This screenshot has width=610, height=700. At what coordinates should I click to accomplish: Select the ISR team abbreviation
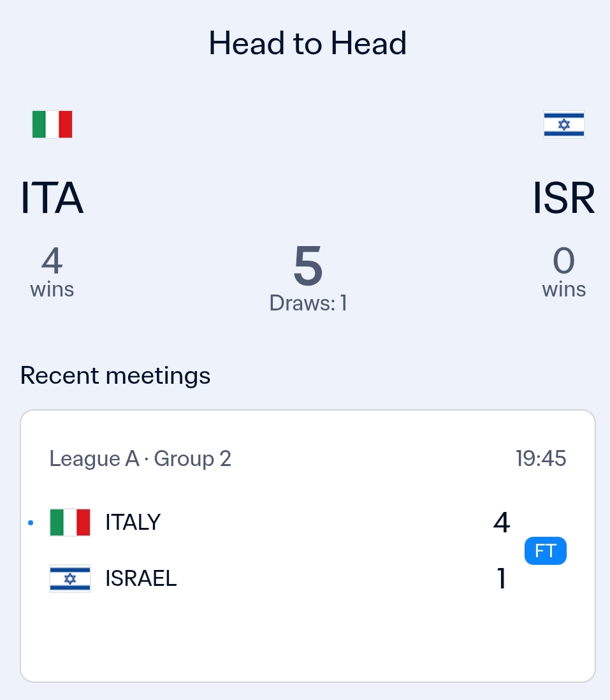click(563, 198)
